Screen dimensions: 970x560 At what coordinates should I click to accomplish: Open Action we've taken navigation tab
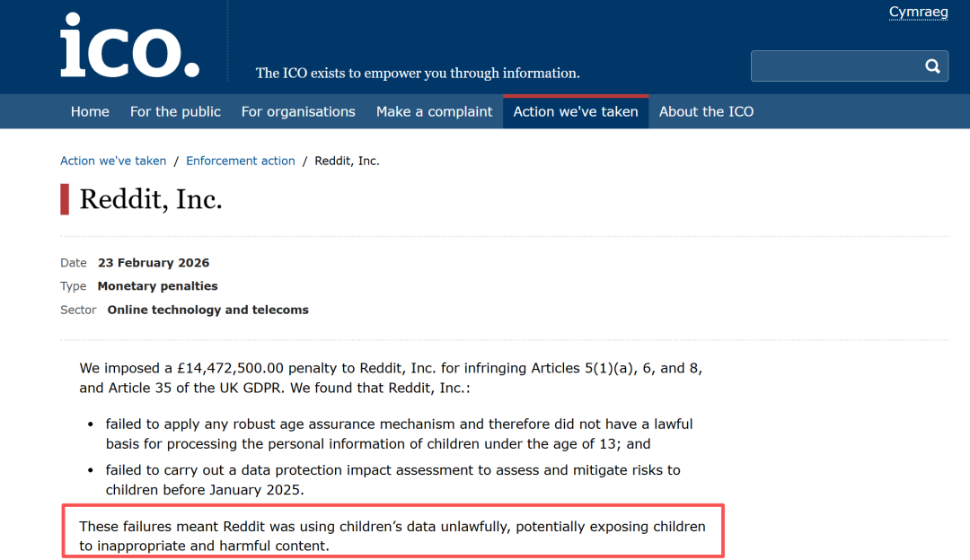pyautogui.click(x=576, y=112)
